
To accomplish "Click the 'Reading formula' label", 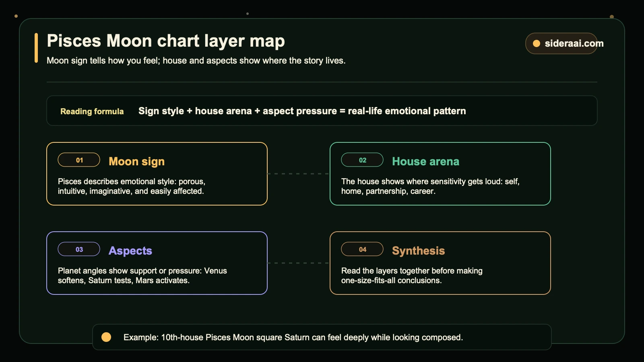I will click(x=92, y=111).
